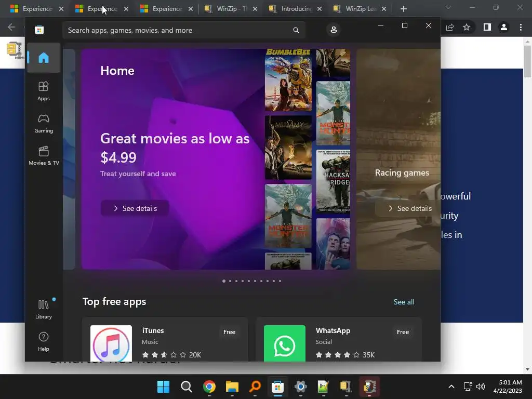This screenshot has height=399, width=532.
Task: Select the first carousel page dot
Action: [224, 281]
